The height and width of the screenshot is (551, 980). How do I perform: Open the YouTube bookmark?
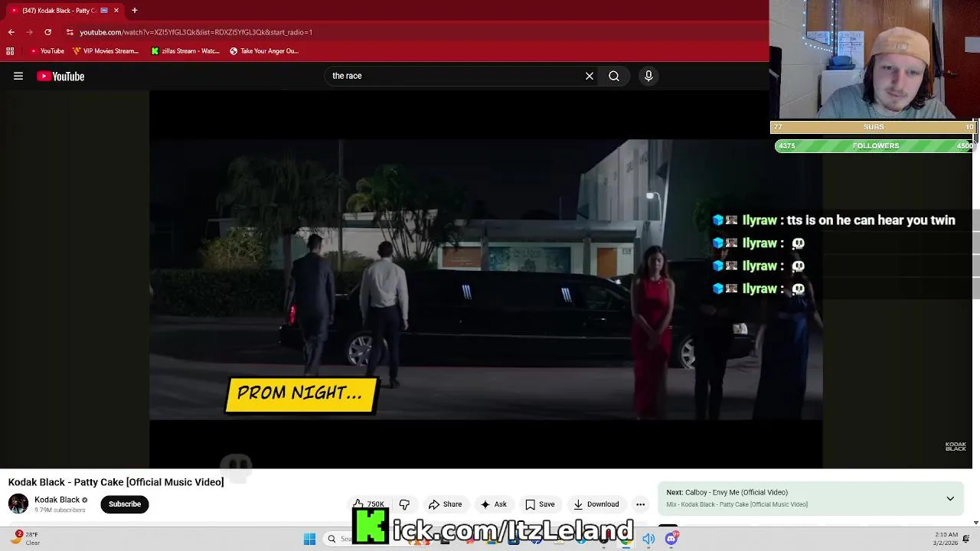tap(47, 51)
